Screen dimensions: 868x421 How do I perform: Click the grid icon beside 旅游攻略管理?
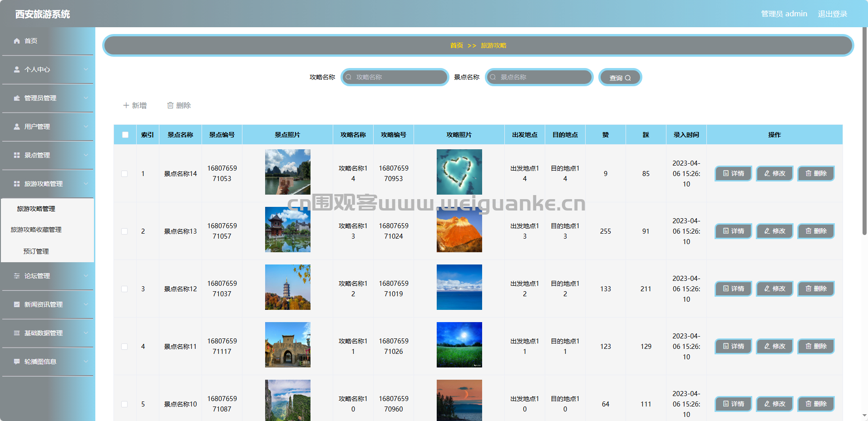point(17,184)
